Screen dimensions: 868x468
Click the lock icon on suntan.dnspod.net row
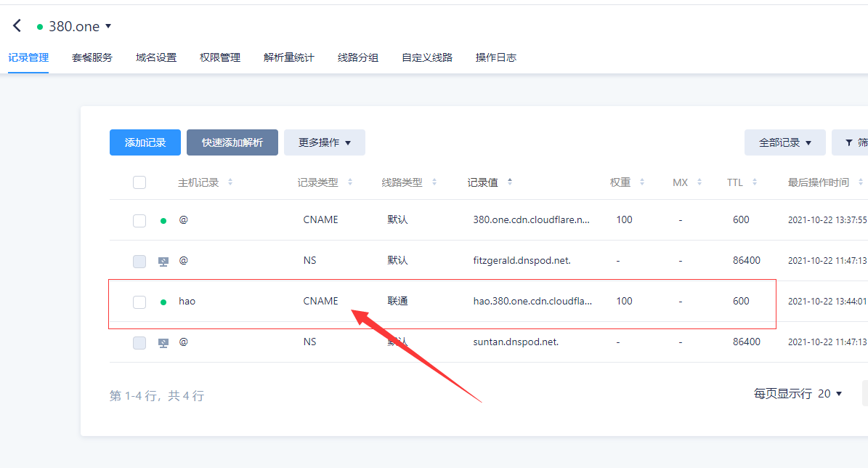[163, 342]
